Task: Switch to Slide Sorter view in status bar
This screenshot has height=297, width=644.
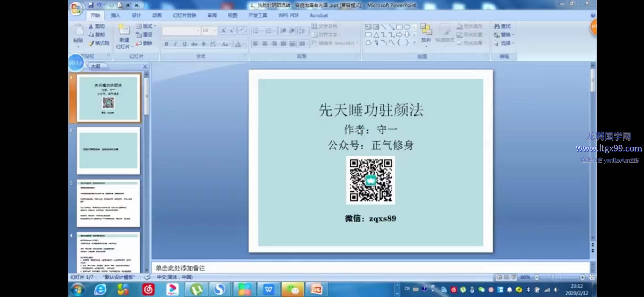Action: coord(506,277)
